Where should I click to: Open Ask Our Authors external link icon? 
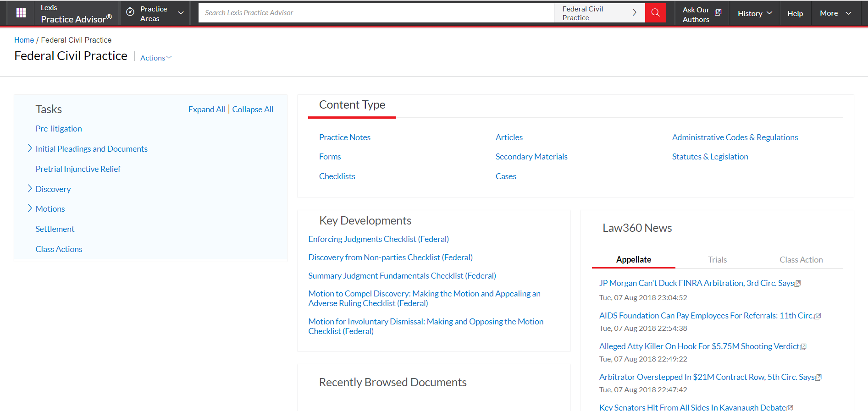tap(718, 12)
